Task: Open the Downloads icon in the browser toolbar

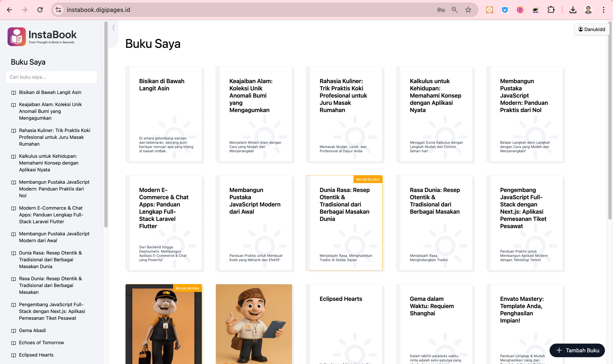Action: pyautogui.click(x=573, y=10)
